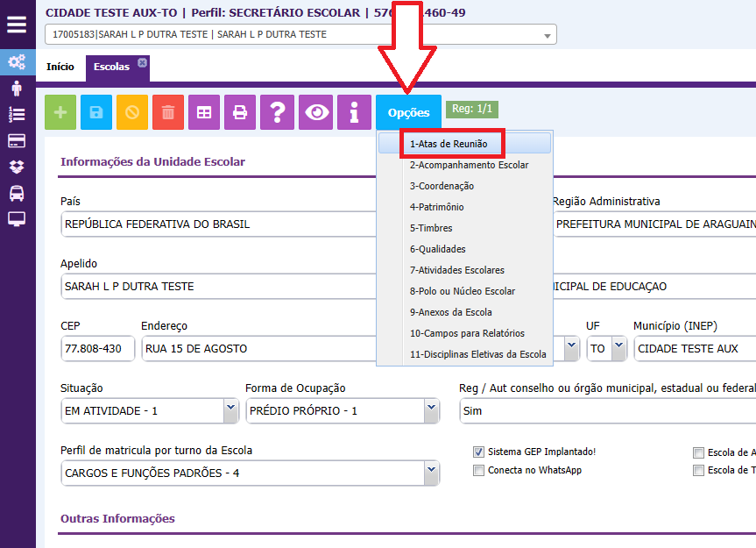
Task: Choose 4-Patrimônio from the options menu
Action: pos(436,207)
